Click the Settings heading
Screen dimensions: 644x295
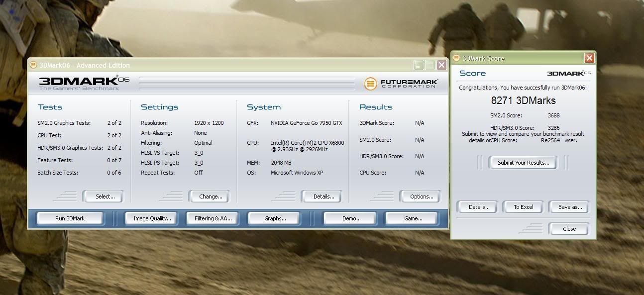(x=159, y=107)
